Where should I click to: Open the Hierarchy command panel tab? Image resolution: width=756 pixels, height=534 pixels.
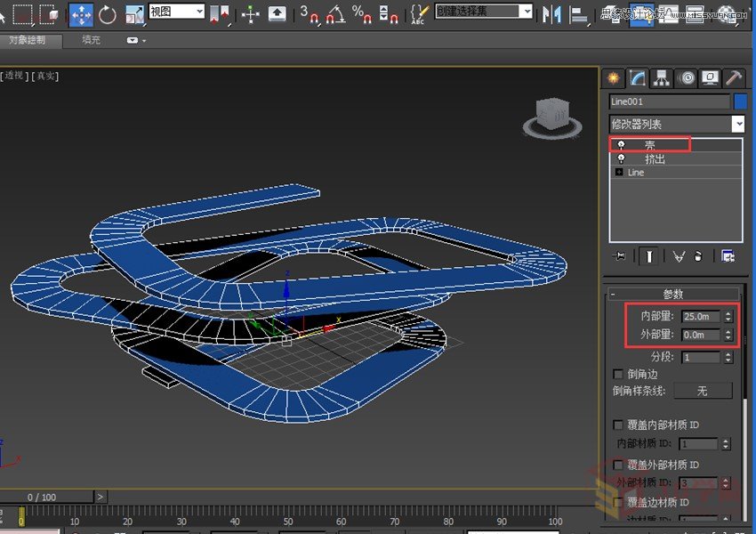(x=662, y=78)
